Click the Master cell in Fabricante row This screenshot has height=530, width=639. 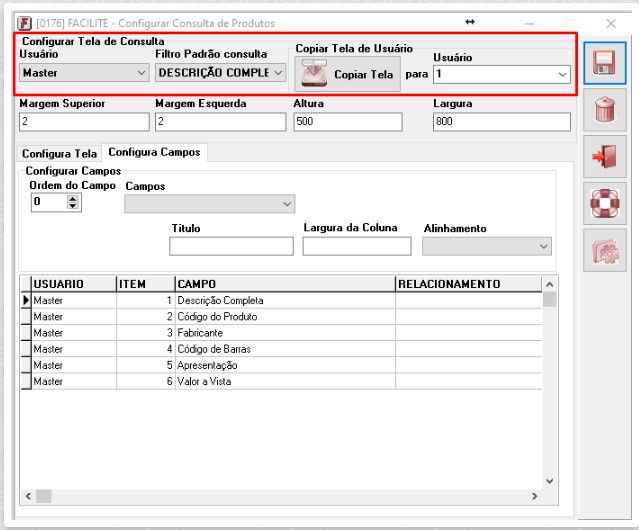click(x=74, y=333)
